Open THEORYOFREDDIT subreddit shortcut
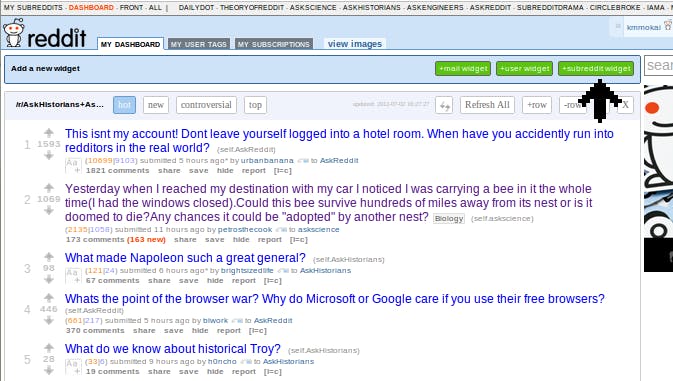673x381 pixels. 252,8
